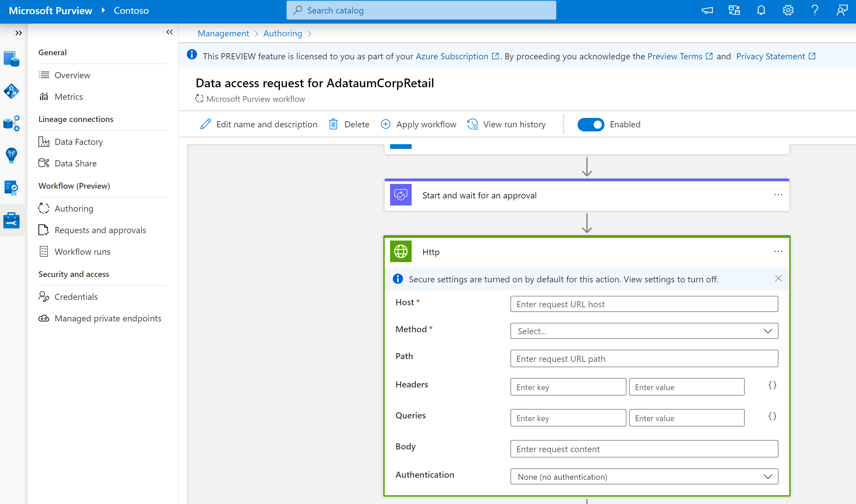856x504 pixels.
Task: Click Apply workflow on the toolbar
Action: click(418, 124)
